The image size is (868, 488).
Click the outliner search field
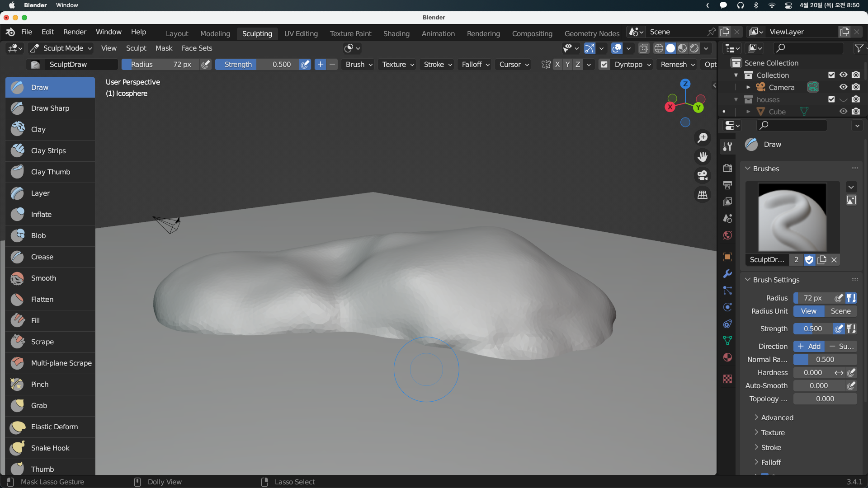click(x=808, y=48)
